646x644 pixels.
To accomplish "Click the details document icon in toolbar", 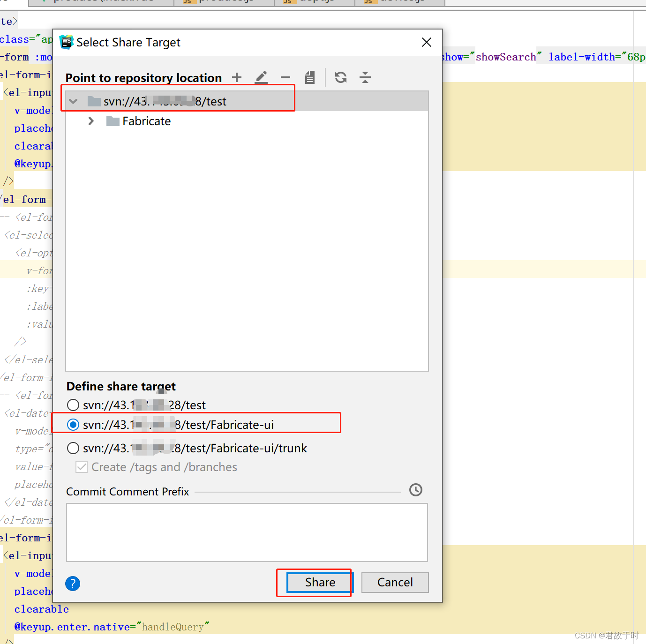I will coord(310,77).
